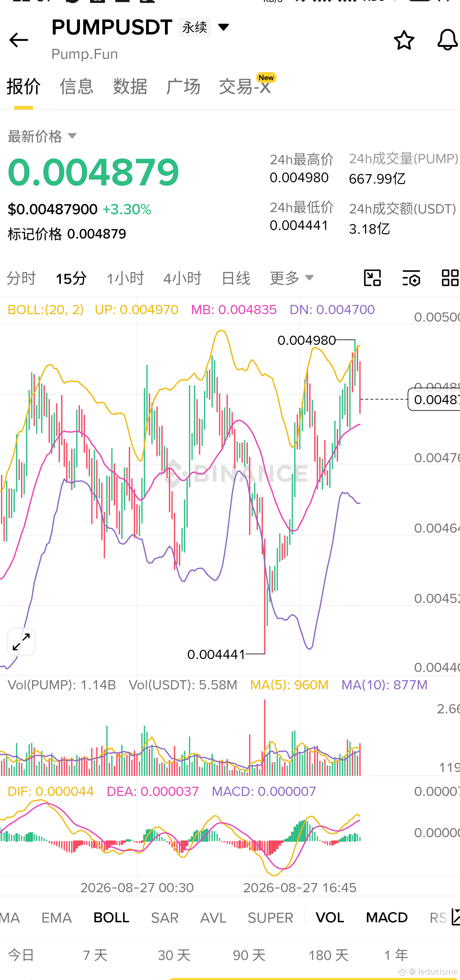The width and height of the screenshot is (460, 980).
Task: Toggle SUPER indicator
Action: coord(270,917)
